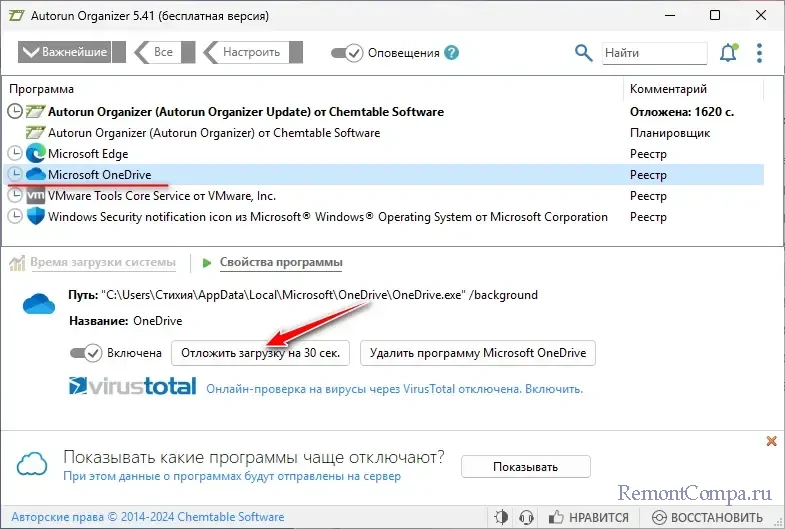Close the statistics prompt with orange X

[771, 441]
